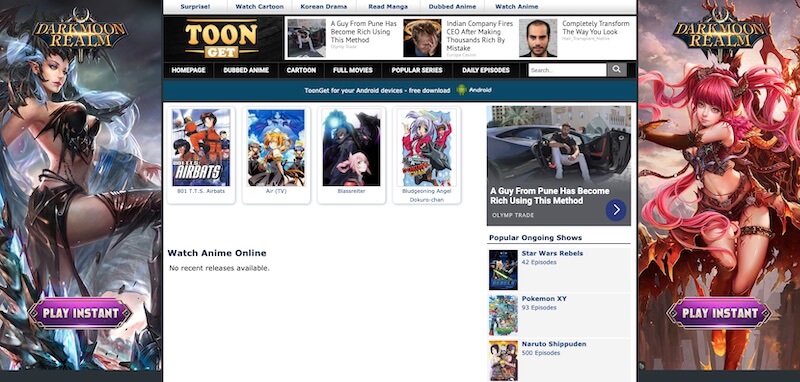Go to the Cartoon menu item

[x=301, y=70]
